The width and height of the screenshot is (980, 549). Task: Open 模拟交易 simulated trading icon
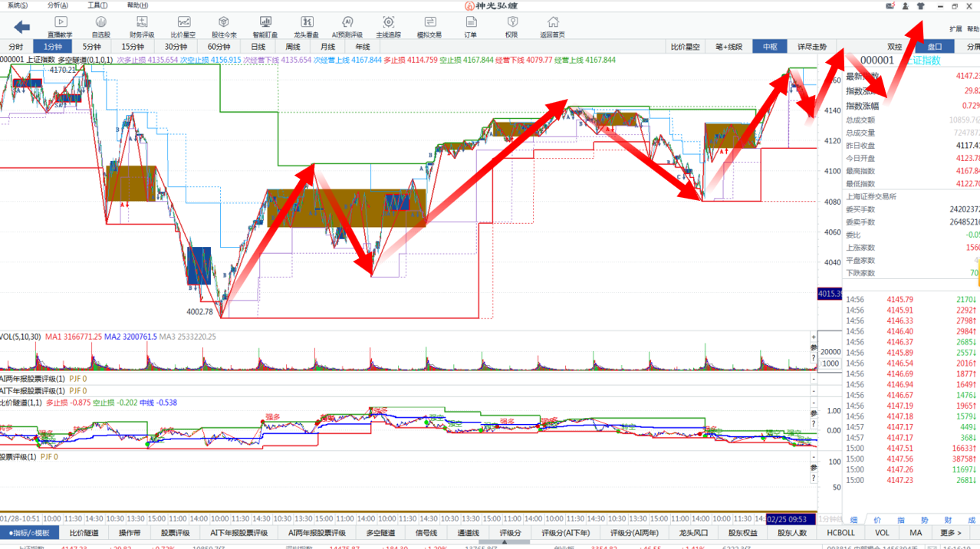coord(429,26)
